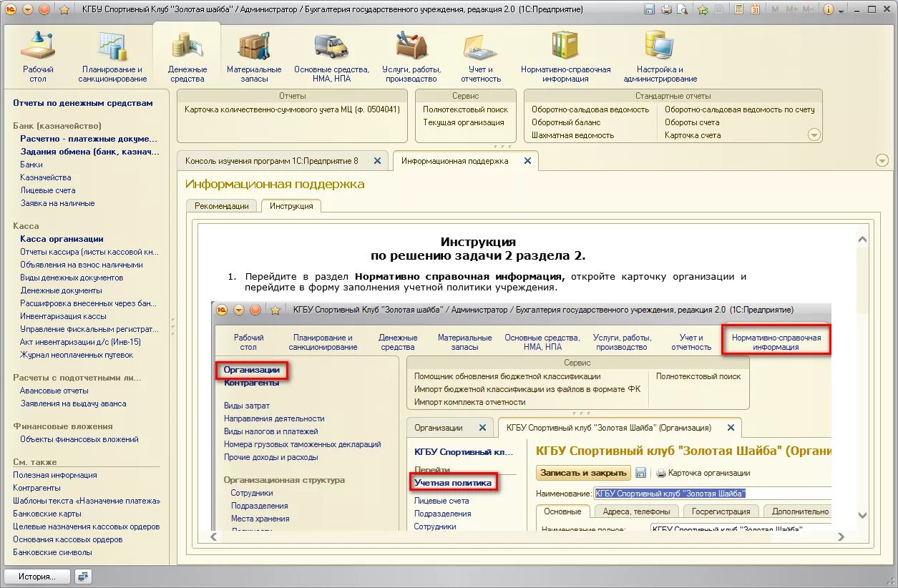Open Лицевые счета in sidebar
Image resolution: width=898 pixels, height=588 pixels.
coord(48,190)
